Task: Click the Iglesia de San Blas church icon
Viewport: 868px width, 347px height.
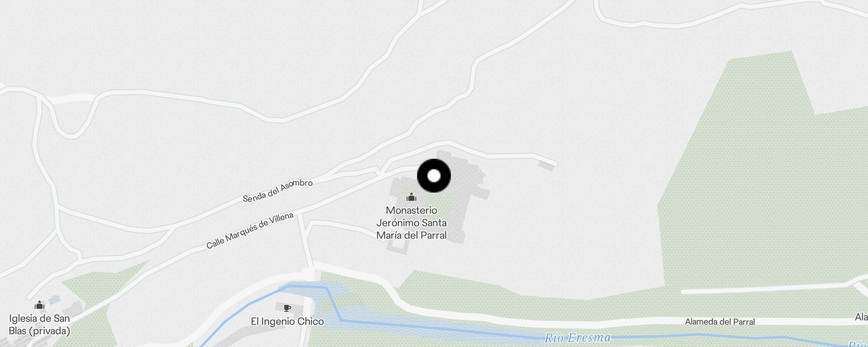Action: [x=39, y=305]
